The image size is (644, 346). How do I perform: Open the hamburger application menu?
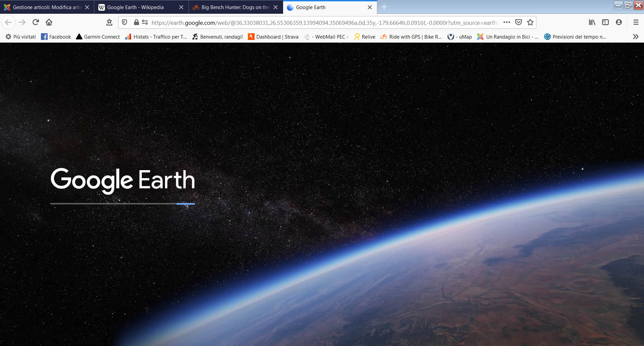[x=636, y=22]
